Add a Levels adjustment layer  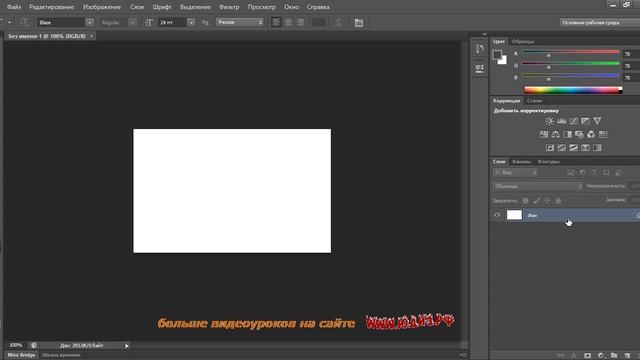(562, 121)
